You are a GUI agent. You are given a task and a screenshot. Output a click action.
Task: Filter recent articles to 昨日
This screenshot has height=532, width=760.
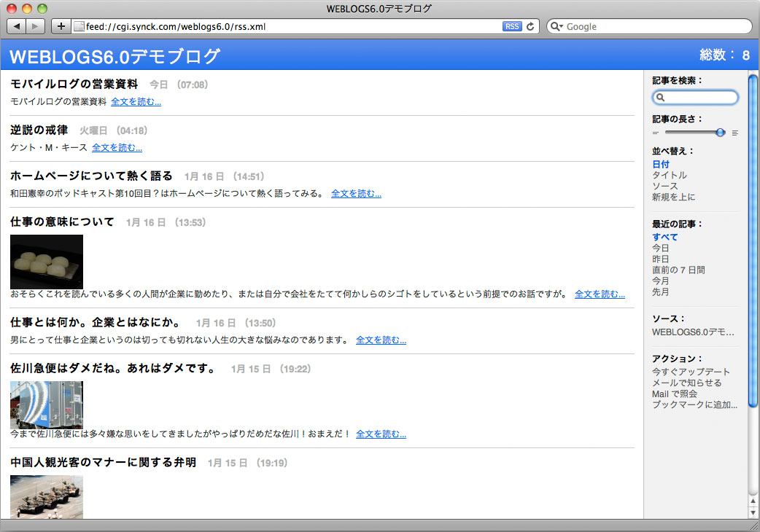tap(661, 259)
